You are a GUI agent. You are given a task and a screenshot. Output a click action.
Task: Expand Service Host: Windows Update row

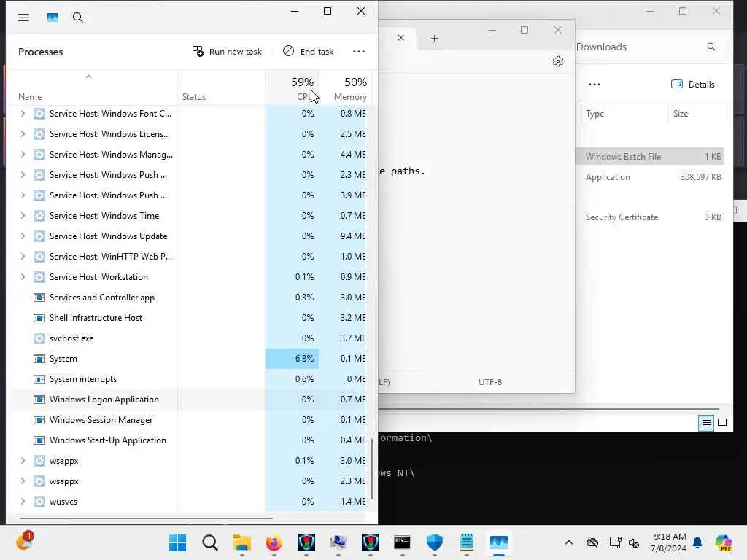point(23,236)
